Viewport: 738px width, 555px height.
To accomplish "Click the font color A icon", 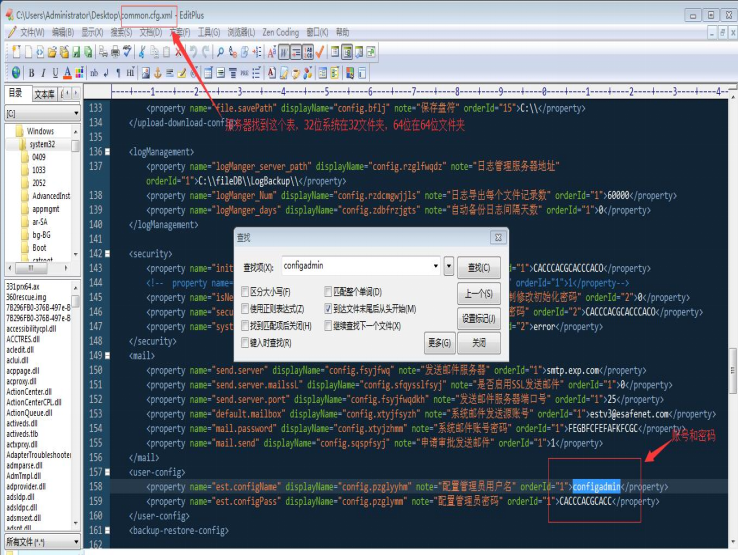I will 67,72.
